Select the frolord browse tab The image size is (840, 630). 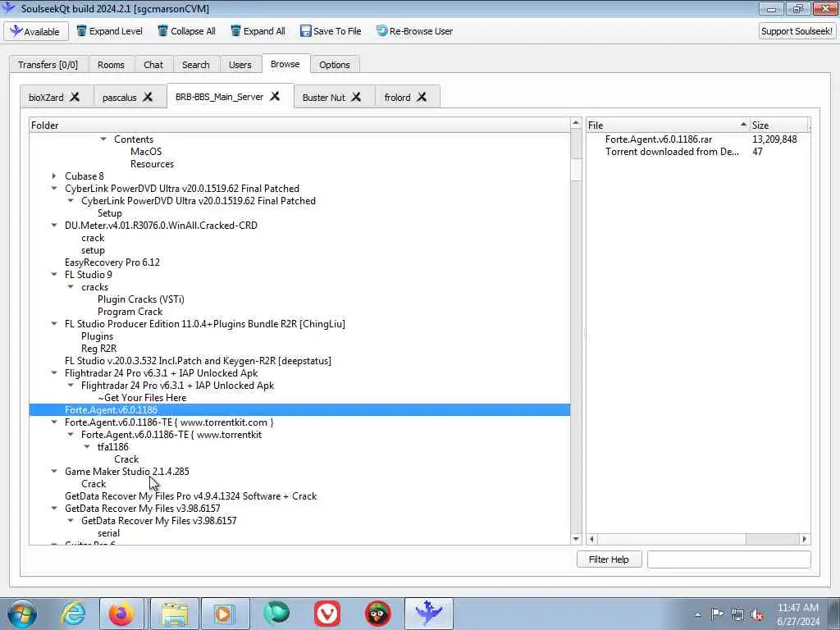coord(398,98)
